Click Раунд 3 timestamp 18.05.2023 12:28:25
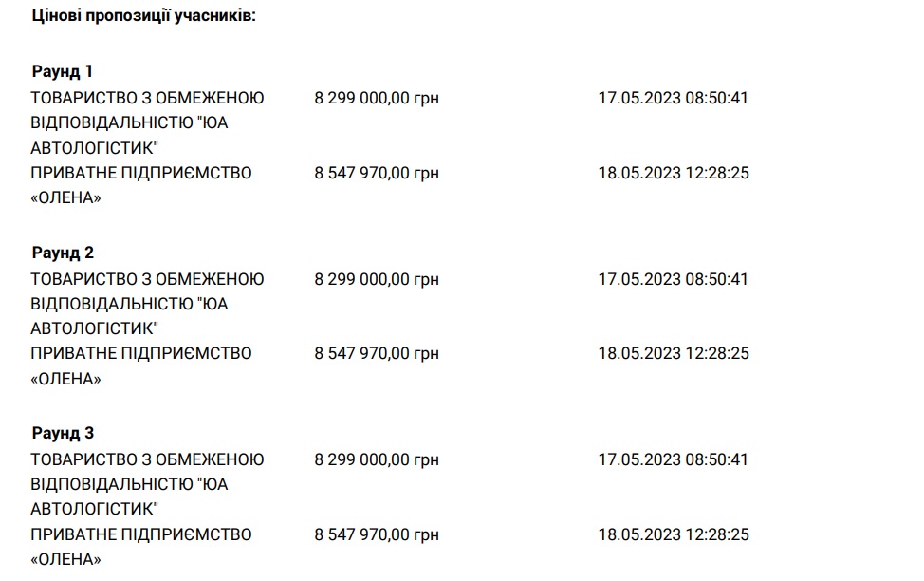The height and width of the screenshot is (581, 924). 674,534
